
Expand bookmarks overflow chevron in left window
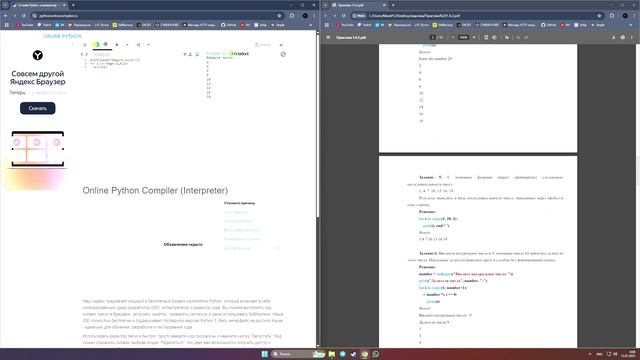pyautogui.click(x=311, y=25)
